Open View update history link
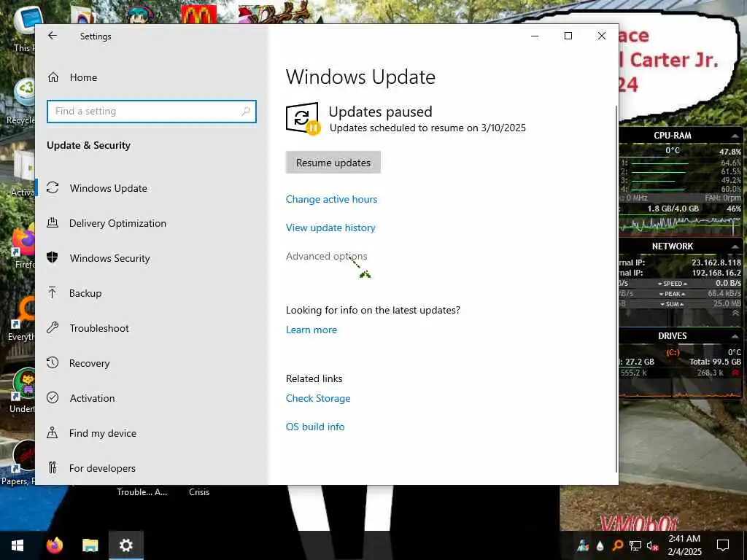Image resolution: width=747 pixels, height=560 pixels. coord(330,227)
